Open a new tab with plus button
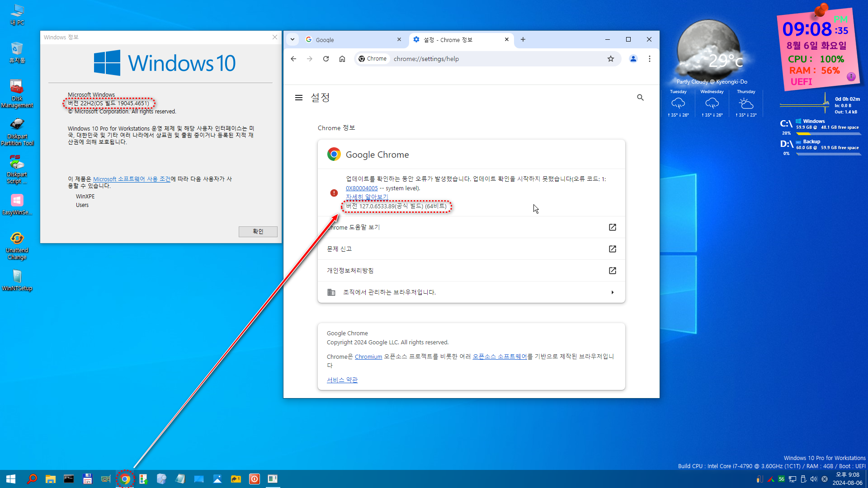Screen dimensions: 868x488 523,40
